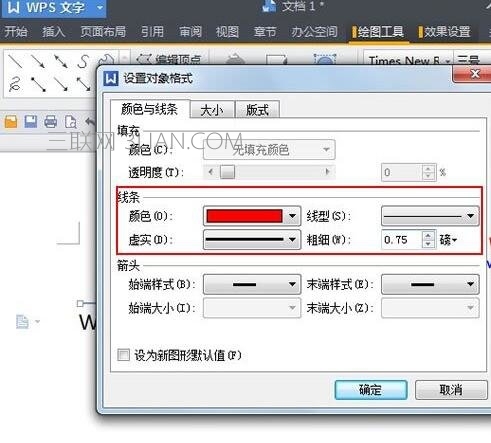The width and height of the screenshot is (491, 443).
Task: Click the print preview icon
Action: 70,122
